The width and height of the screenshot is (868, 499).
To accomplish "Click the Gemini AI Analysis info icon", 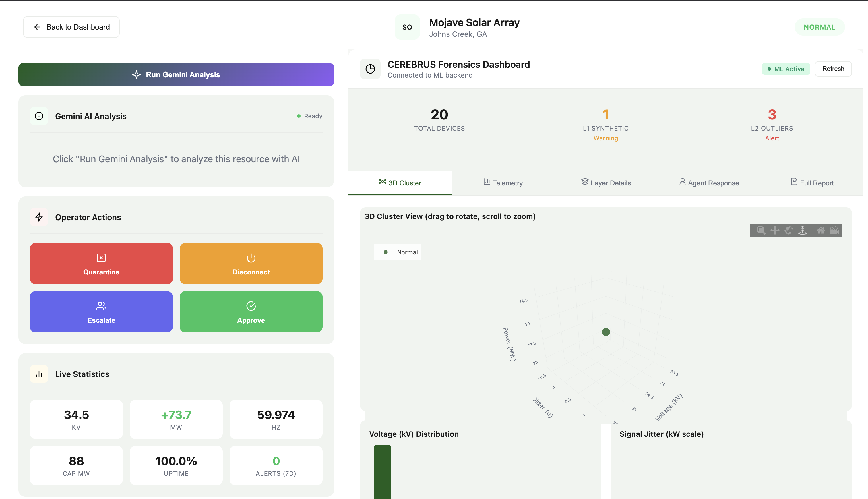I will [x=39, y=116].
